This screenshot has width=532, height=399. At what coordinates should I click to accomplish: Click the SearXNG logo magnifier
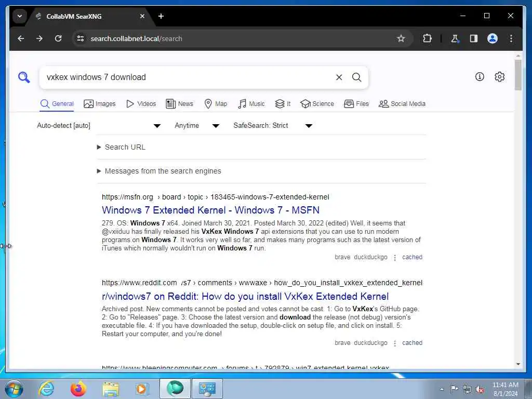(x=24, y=77)
